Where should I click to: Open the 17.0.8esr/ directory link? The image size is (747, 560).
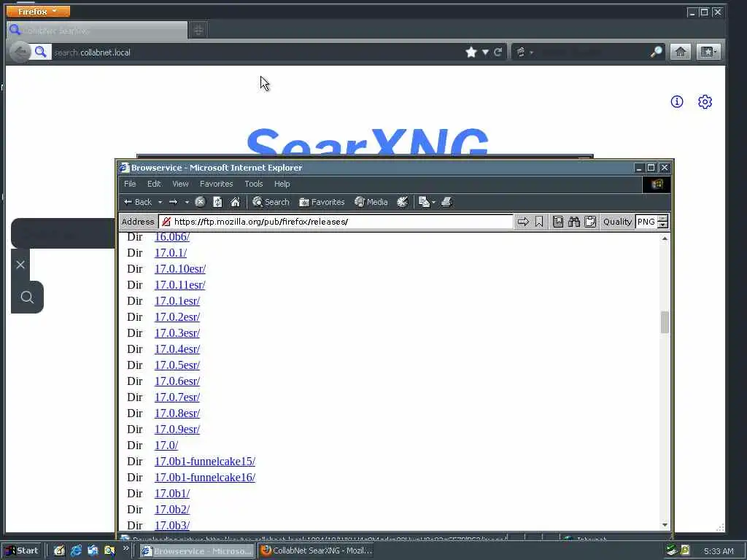[177, 413]
